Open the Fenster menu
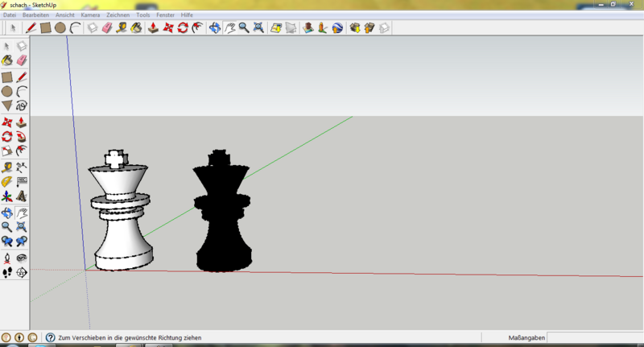Screen dimensions: 644x347 pyautogui.click(x=166, y=15)
